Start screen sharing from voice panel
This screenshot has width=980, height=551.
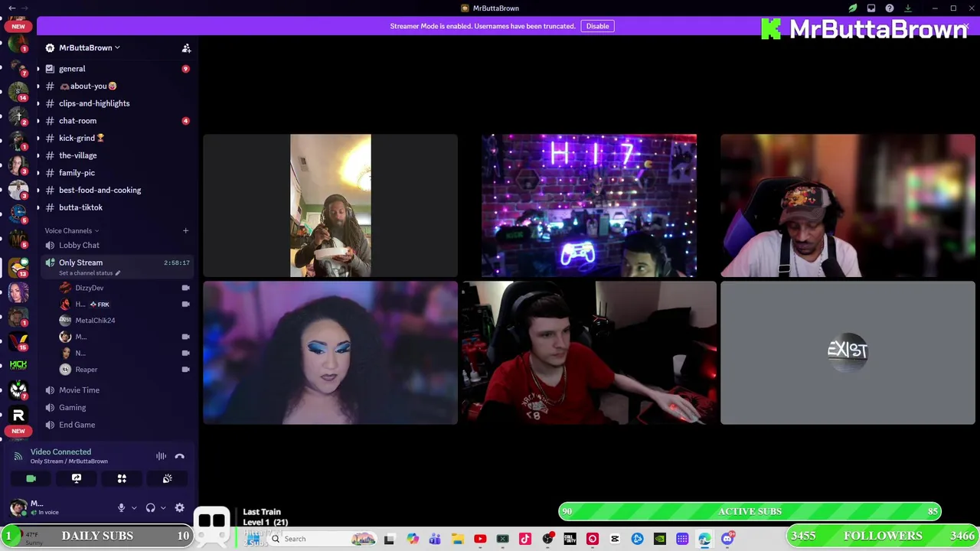(x=77, y=478)
